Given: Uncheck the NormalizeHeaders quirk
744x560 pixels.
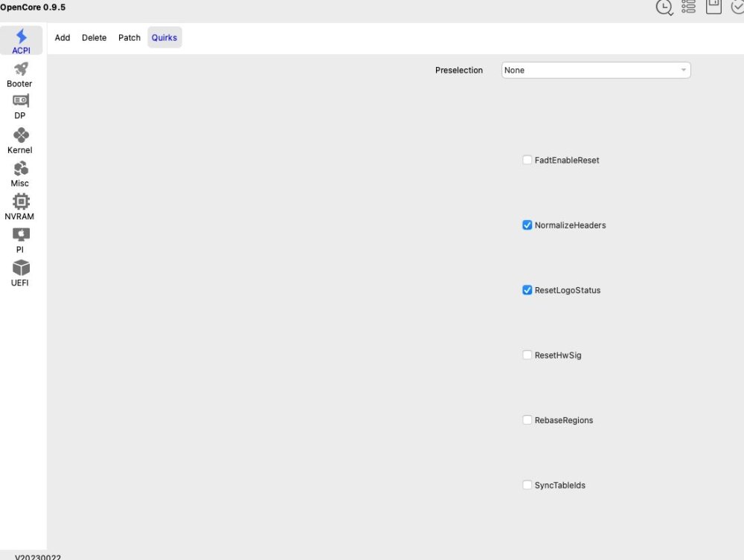Looking at the screenshot, I should pyautogui.click(x=527, y=225).
